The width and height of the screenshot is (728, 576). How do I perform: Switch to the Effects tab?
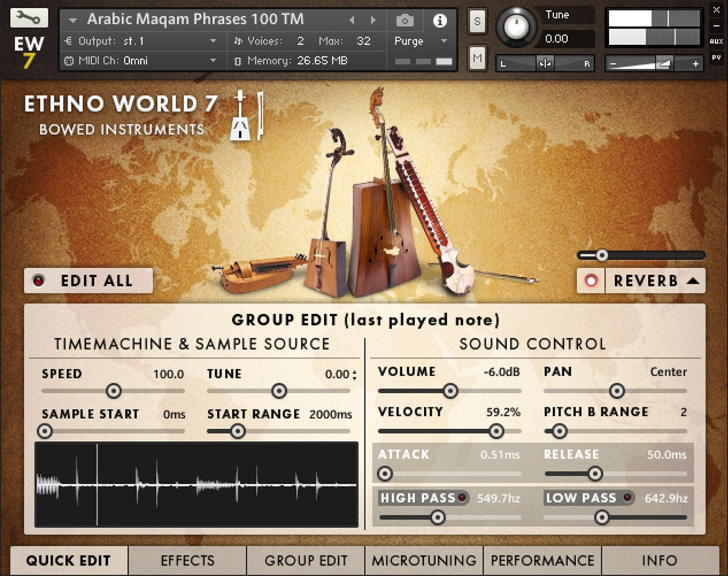click(187, 560)
